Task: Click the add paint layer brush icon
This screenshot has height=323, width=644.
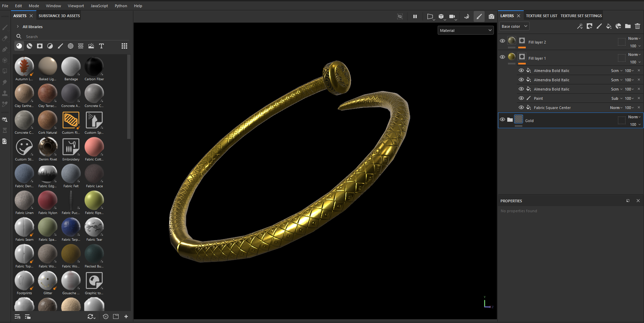Action: tap(599, 26)
